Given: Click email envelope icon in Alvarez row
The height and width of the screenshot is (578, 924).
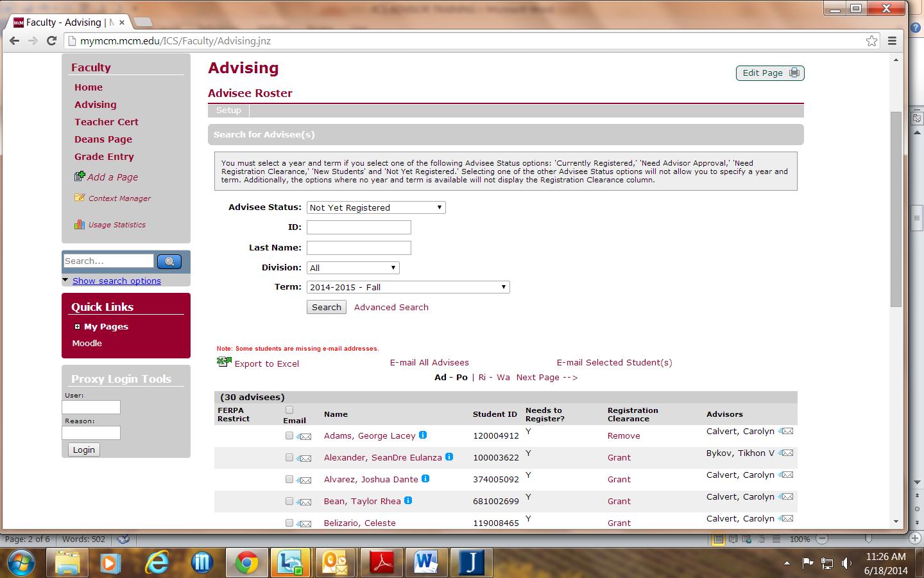Looking at the screenshot, I should (304, 480).
